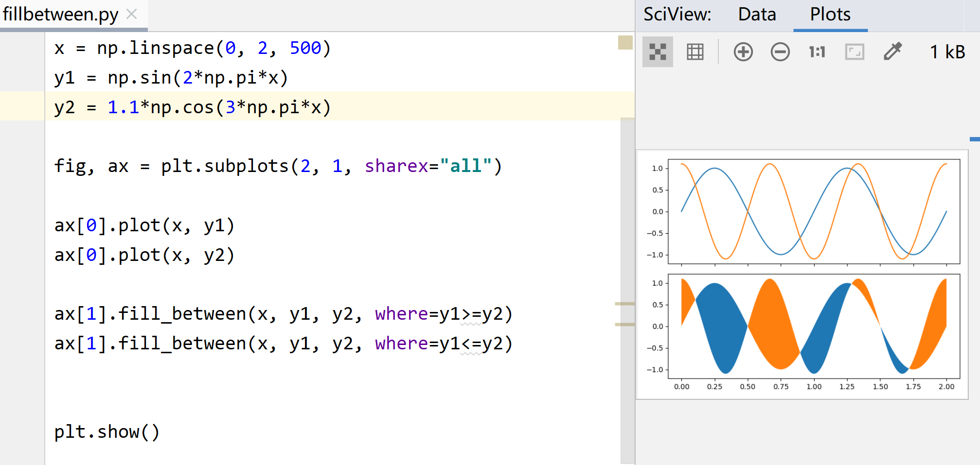980x465 pixels.
Task: Toggle grid display for the plot
Action: point(695,52)
